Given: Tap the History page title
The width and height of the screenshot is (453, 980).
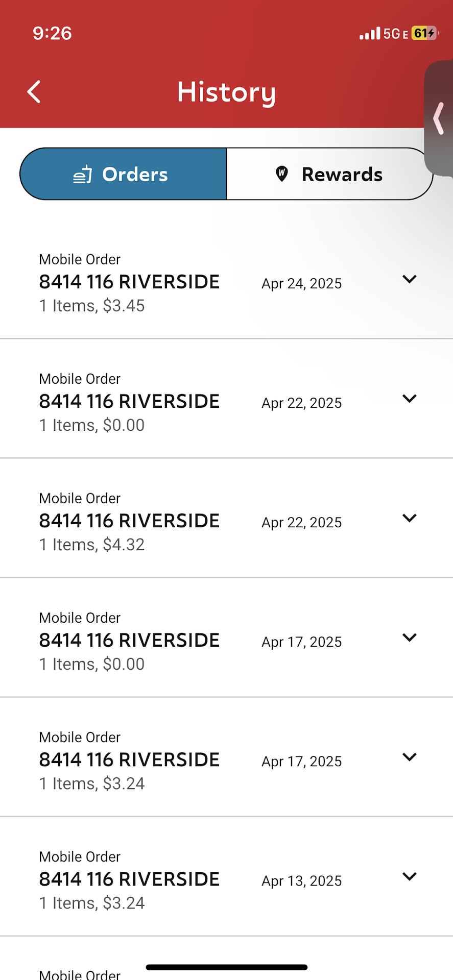Looking at the screenshot, I should click(x=226, y=92).
